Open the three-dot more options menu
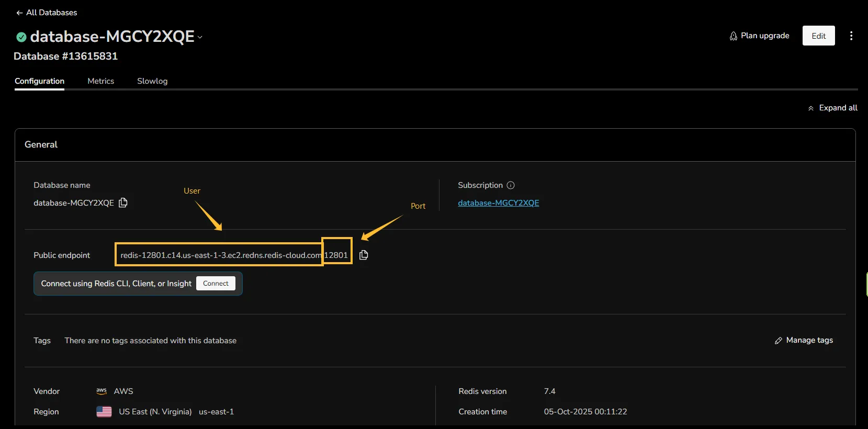 pos(851,36)
